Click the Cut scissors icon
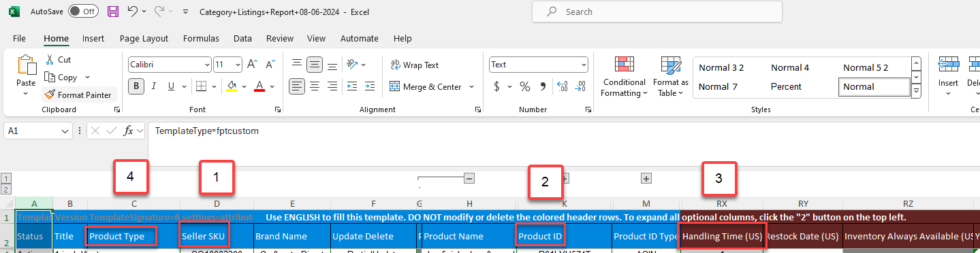 [50, 60]
